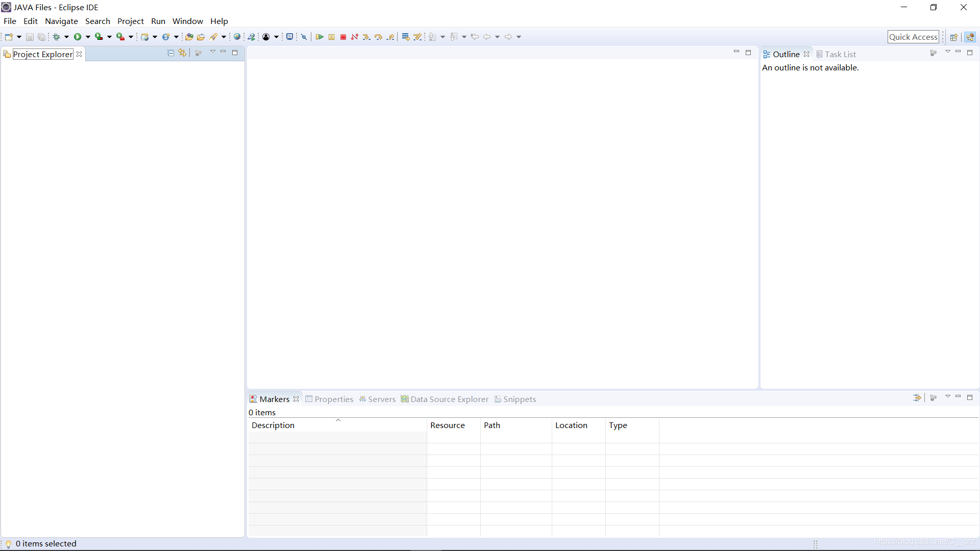
Task: Open the File menu
Action: (10, 21)
